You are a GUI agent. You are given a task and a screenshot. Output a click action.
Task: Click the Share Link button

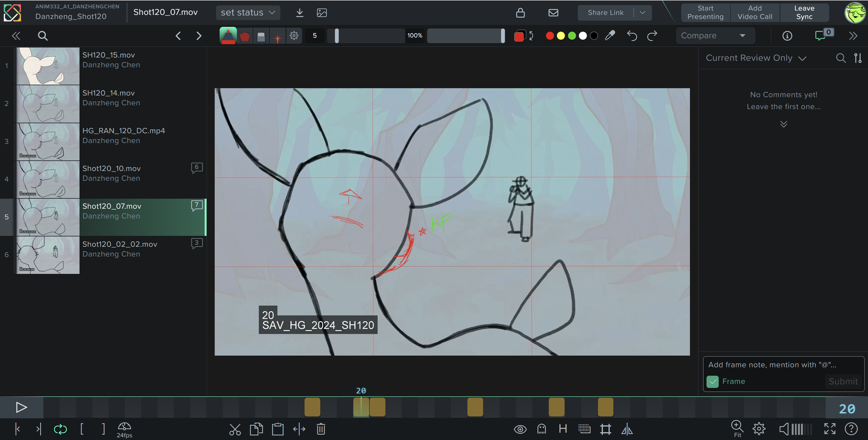point(605,13)
